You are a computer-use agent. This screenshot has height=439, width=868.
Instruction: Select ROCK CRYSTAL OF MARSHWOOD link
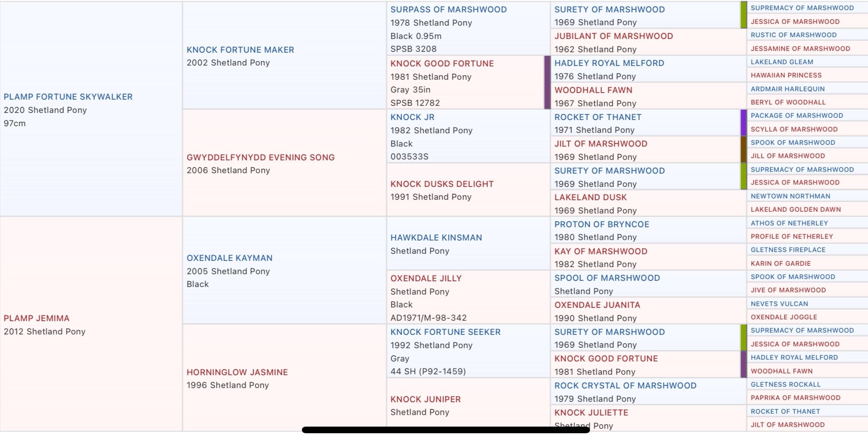point(625,385)
